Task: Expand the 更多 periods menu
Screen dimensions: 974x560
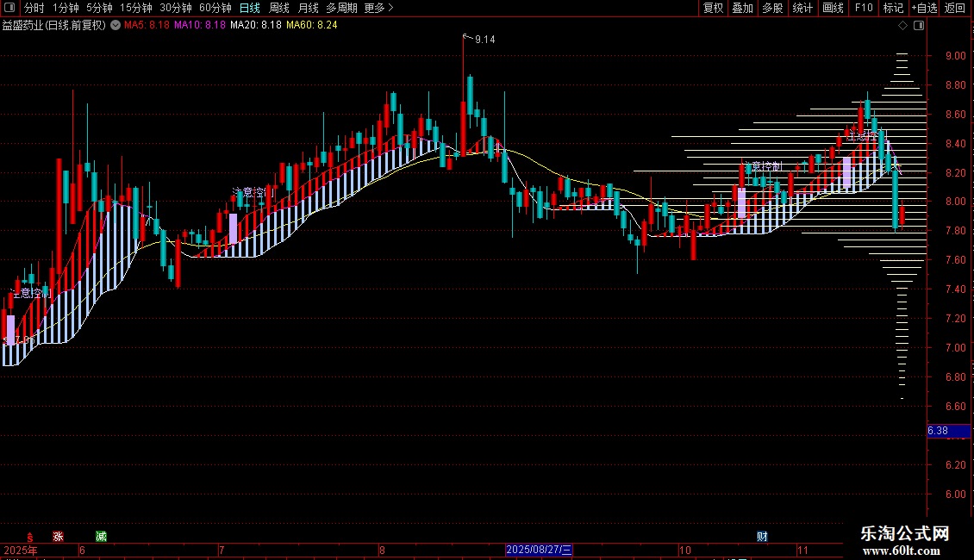Action: coord(378,8)
